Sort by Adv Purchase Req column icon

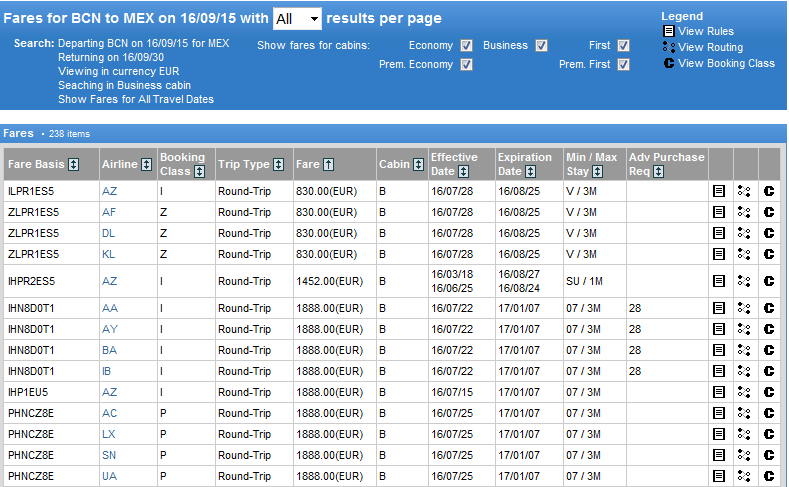(658, 172)
